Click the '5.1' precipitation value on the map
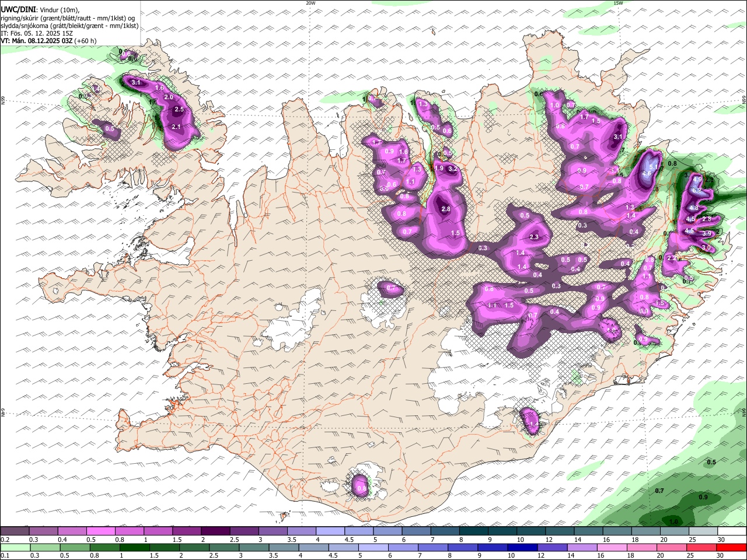 [653, 166]
